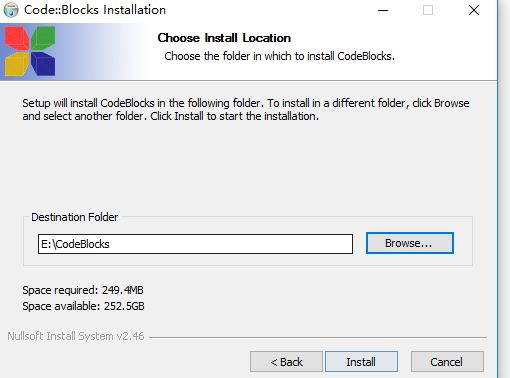Click the setup instructions paragraph
The width and height of the screenshot is (510, 378).
coord(246,110)
